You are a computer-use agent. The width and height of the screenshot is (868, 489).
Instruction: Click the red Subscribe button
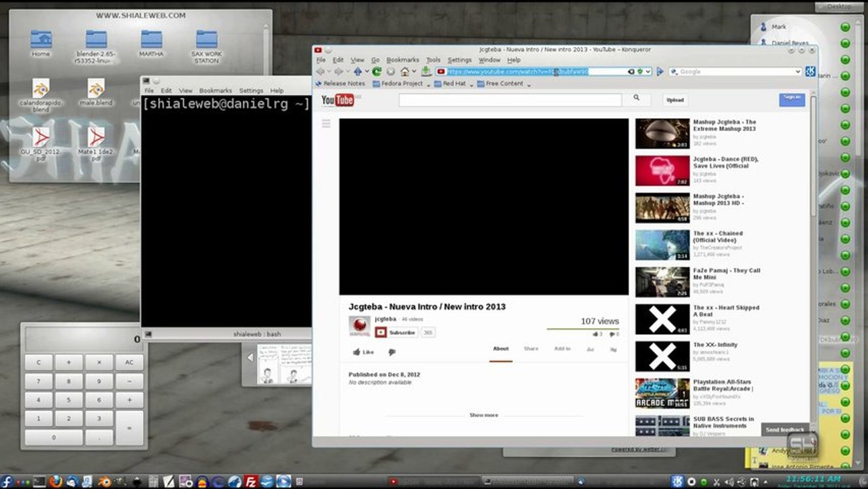click(397, 333)
